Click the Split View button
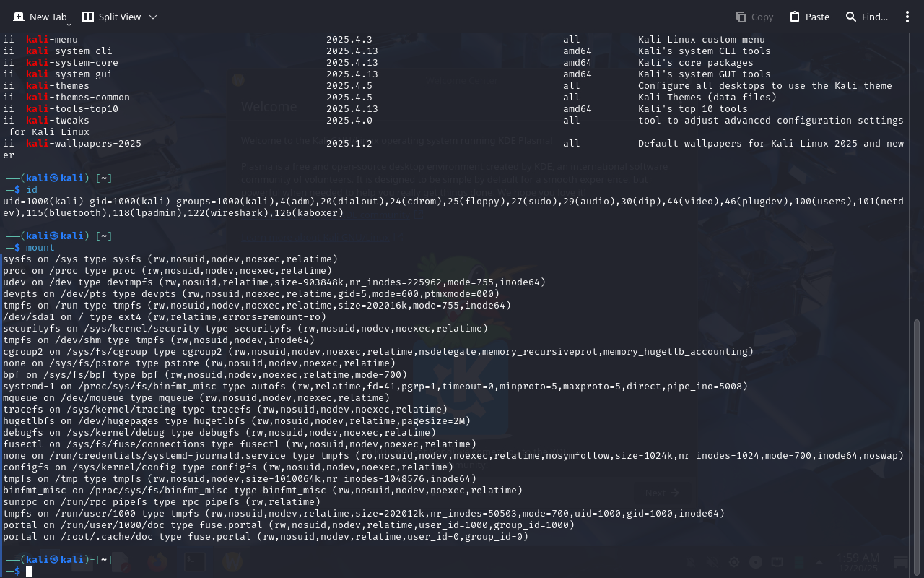The image size is (924, 578). coord(111,17)
